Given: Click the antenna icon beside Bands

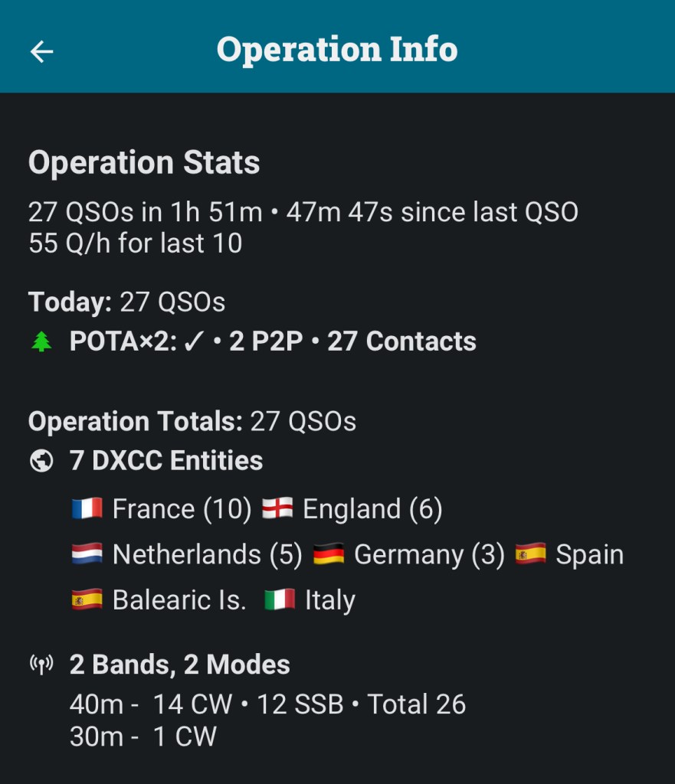Looking at the screenshot, I should pyautogui.click(x=41, y=665).
